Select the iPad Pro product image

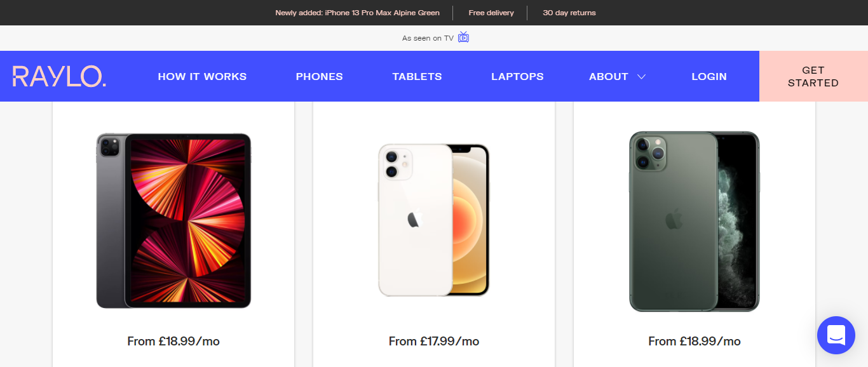click(x=173, y=221)
